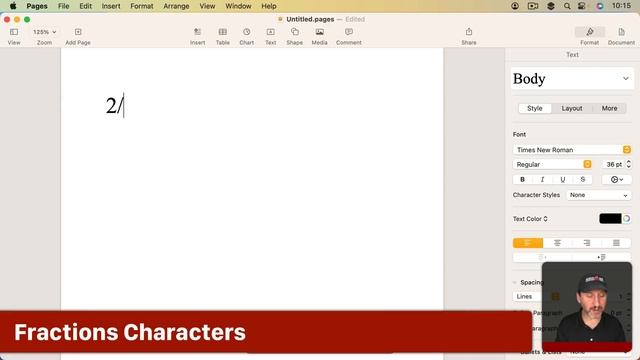Increase paragraph indent level
The height and width of the screenshot is (360, 640).
tap(602, 257)
